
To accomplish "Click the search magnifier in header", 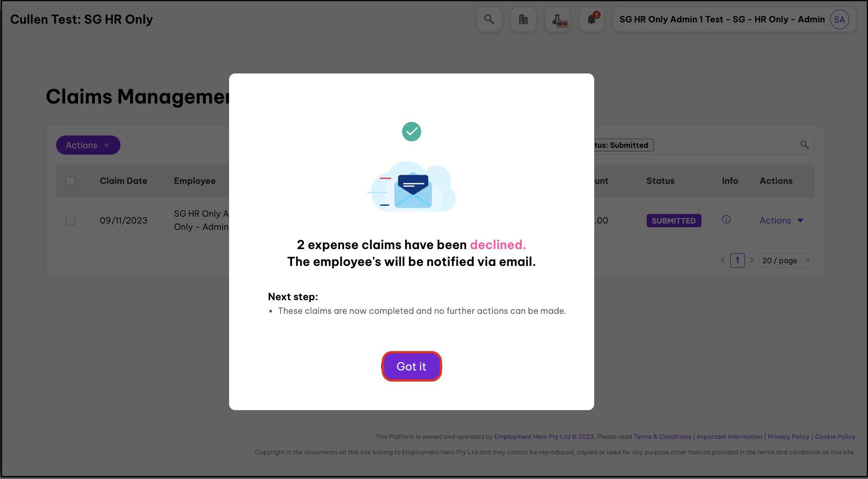I will (489, 20).
